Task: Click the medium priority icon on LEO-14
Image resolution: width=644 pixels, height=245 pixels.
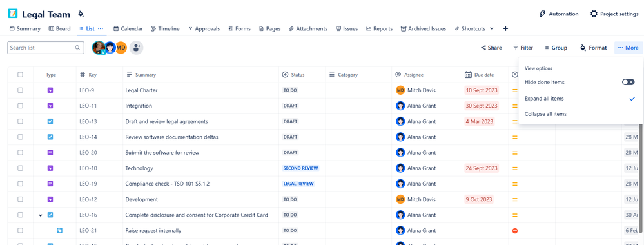Action: [x=515, y=137]
